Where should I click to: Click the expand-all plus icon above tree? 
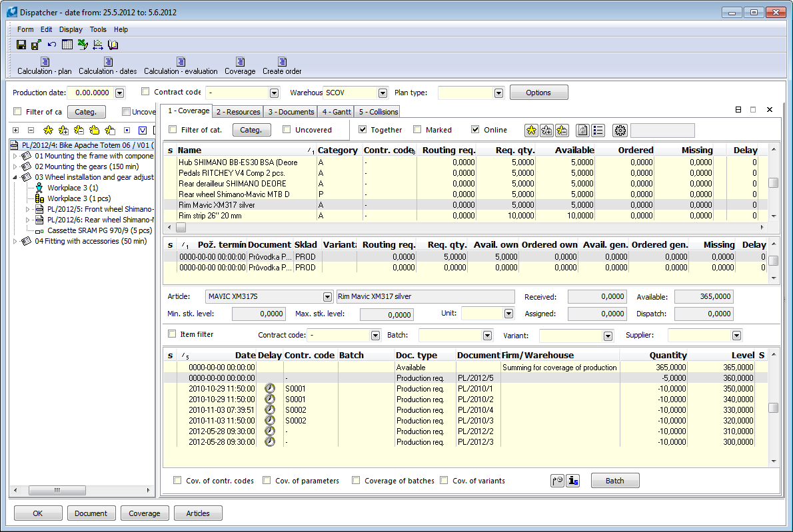[x=16, y=130]
